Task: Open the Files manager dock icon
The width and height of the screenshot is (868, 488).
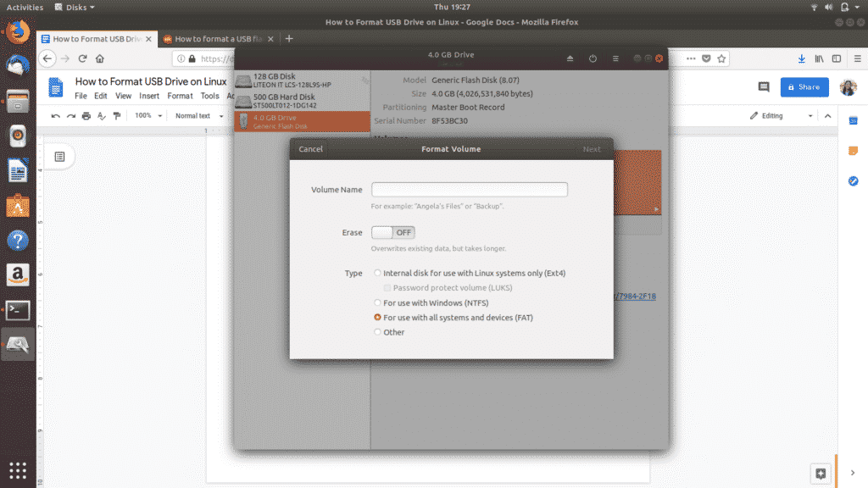Action: [18, 102]
